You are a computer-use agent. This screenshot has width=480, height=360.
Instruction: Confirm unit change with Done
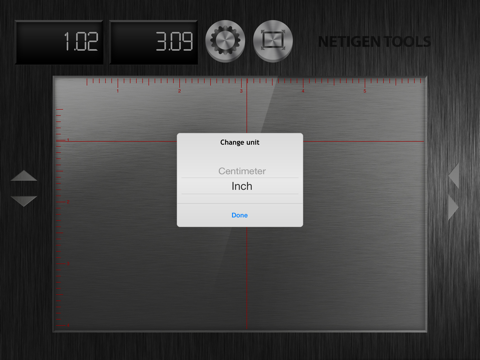coord(240,215)
